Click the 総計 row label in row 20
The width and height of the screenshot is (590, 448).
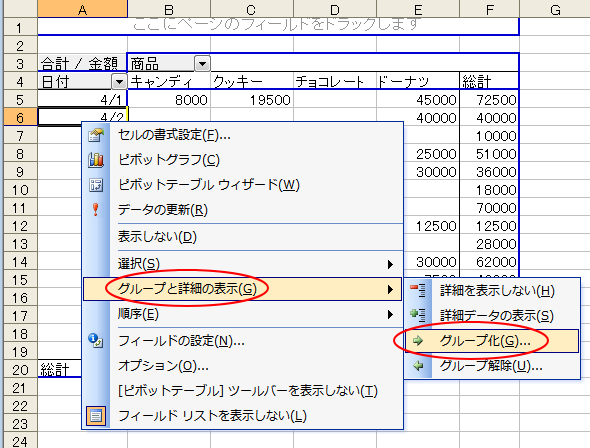click(59, 370)
